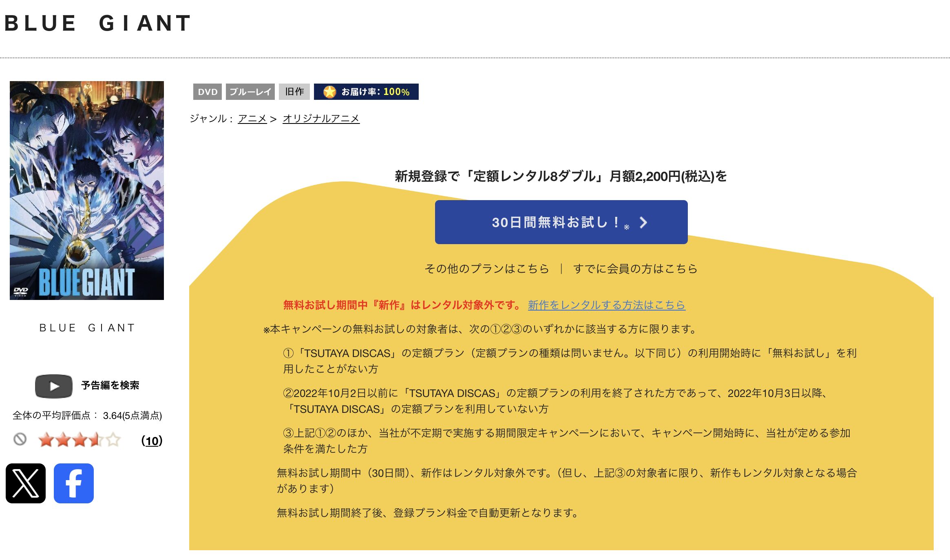Viewport: 950px width, 560px height.
Task: Set rating on the star rating bar
Action: [80, 440]
